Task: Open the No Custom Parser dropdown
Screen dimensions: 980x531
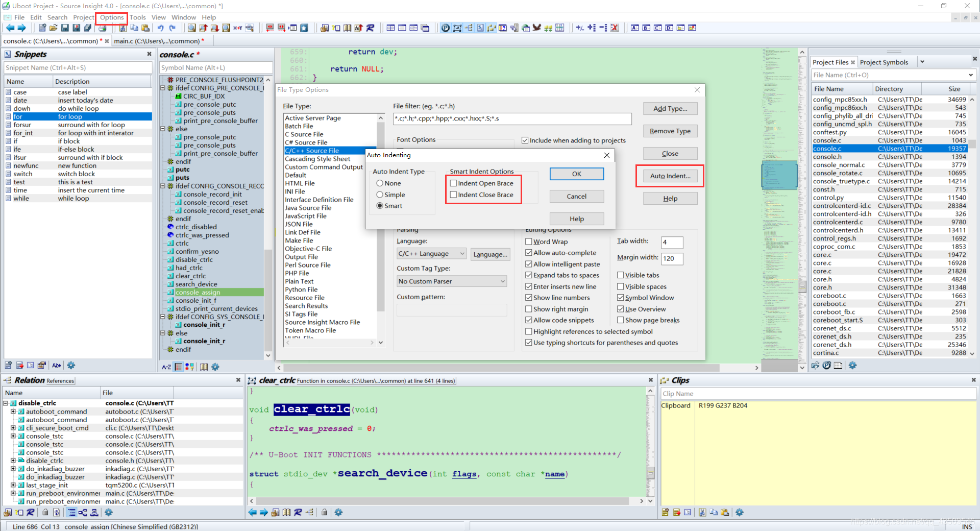Action: (452, 281)
